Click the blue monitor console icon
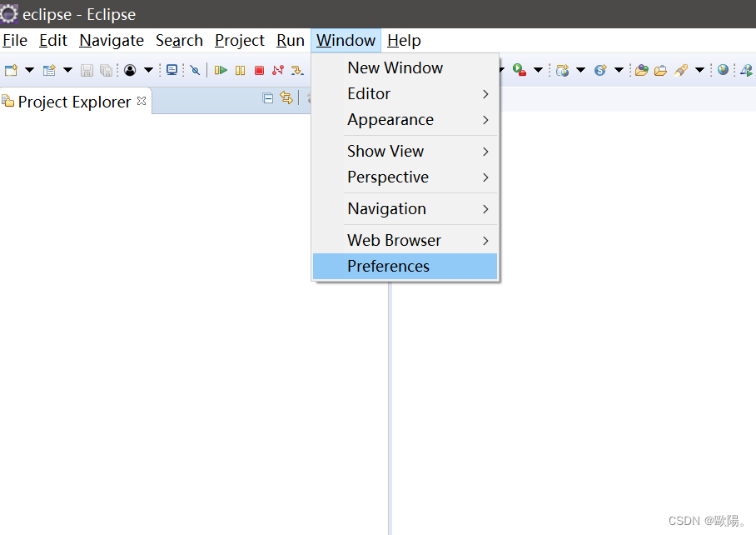Viewport: 756px width, 535px height. 172,70
